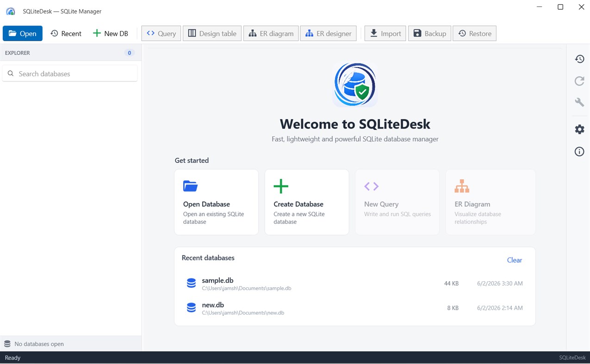Click the Open button in the toolbar
590x364 pixels.
point(22,33)
